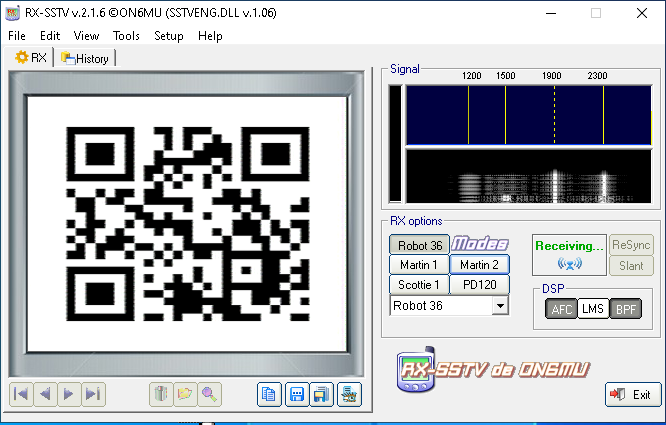This screenshot has width=666, height=425.
Task: Toggle the LMS DSP filter
Action: pyautogui.click(x=593, y=309)
